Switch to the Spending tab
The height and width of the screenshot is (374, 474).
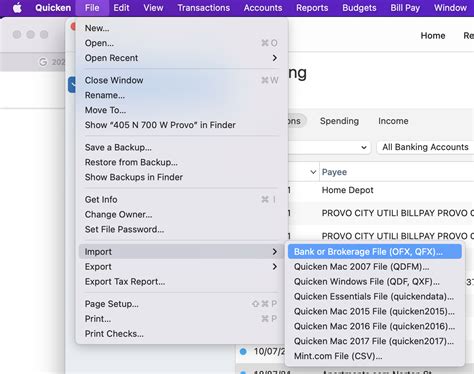pos(339,121)
